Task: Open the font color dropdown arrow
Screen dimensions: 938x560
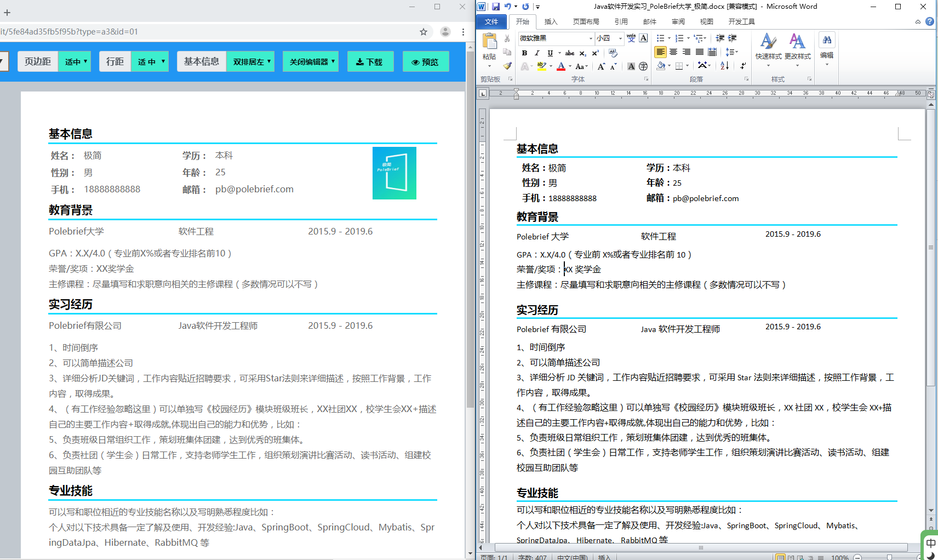Action: tap(570, 66)
